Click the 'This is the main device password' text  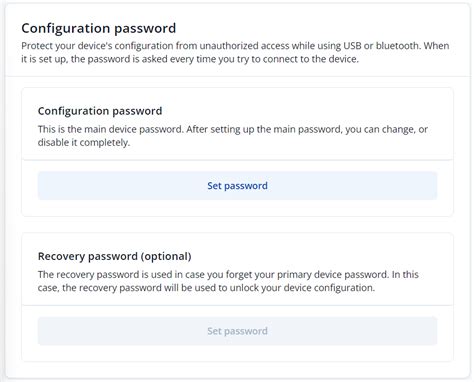[111, 129]
